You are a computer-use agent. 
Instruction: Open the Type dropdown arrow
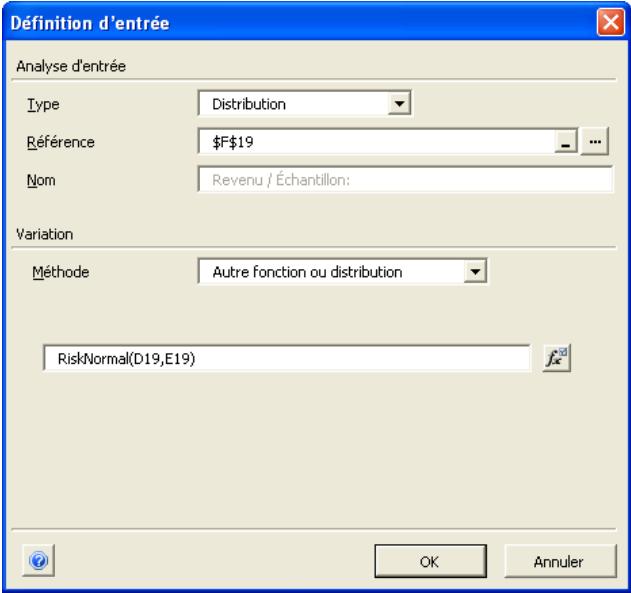click(400, 102)
